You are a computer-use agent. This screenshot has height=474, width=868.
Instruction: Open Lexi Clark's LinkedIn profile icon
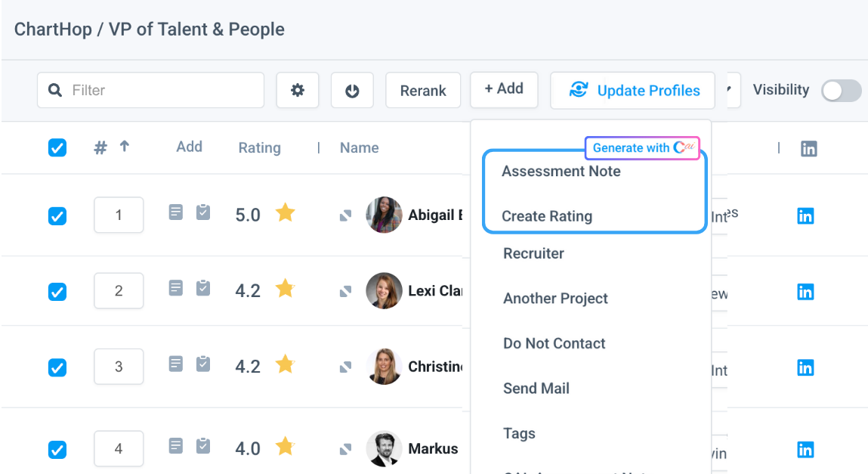(805, 292)
